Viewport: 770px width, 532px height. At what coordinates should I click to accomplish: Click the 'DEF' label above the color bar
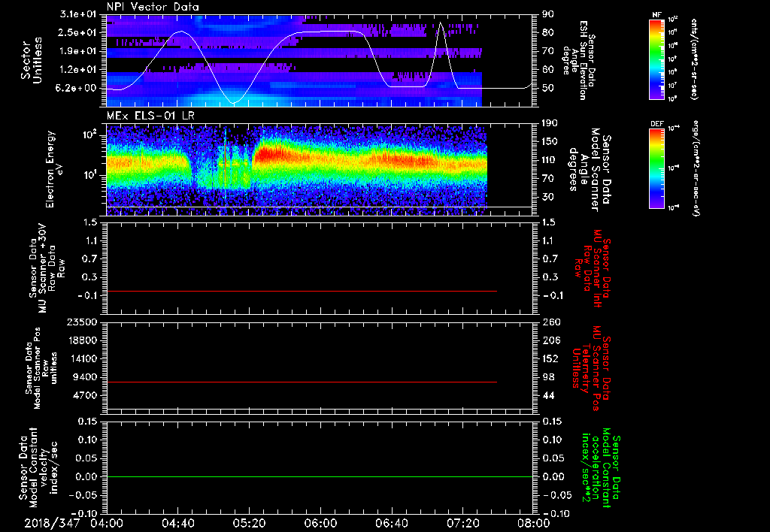[x=656, y=124]
